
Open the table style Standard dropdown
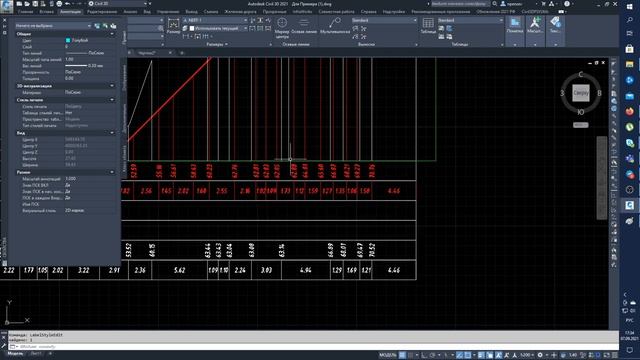click(470, 20)
